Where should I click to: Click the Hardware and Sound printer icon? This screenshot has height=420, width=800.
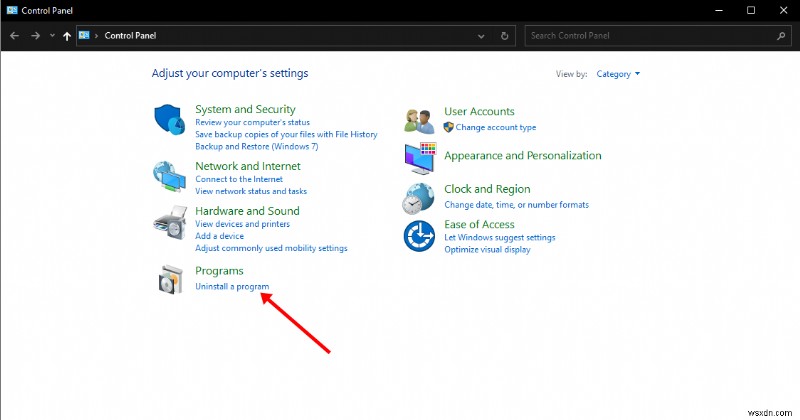click(x=171, y=224)
